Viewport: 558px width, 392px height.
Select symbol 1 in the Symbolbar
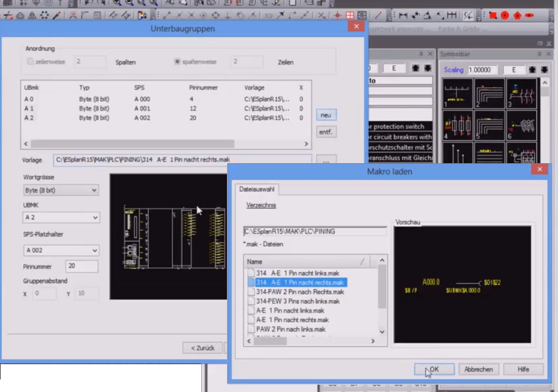click(x=458, y=93)
